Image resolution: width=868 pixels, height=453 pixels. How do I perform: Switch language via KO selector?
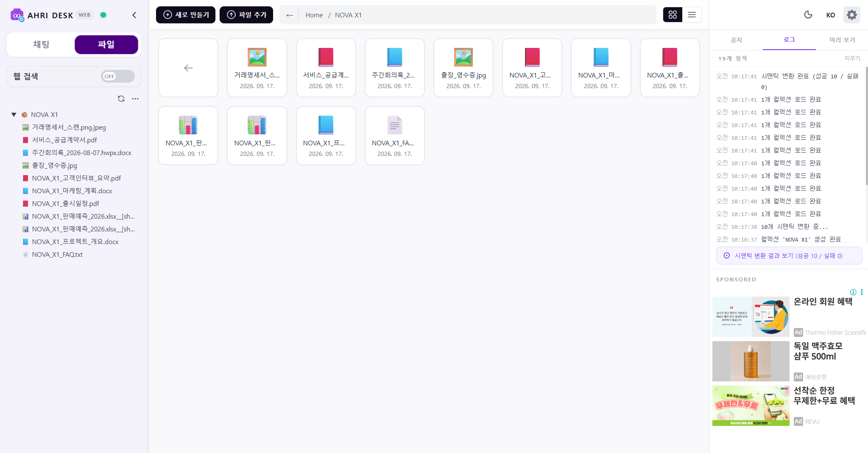pyautogui.click(x=830, y=15)
